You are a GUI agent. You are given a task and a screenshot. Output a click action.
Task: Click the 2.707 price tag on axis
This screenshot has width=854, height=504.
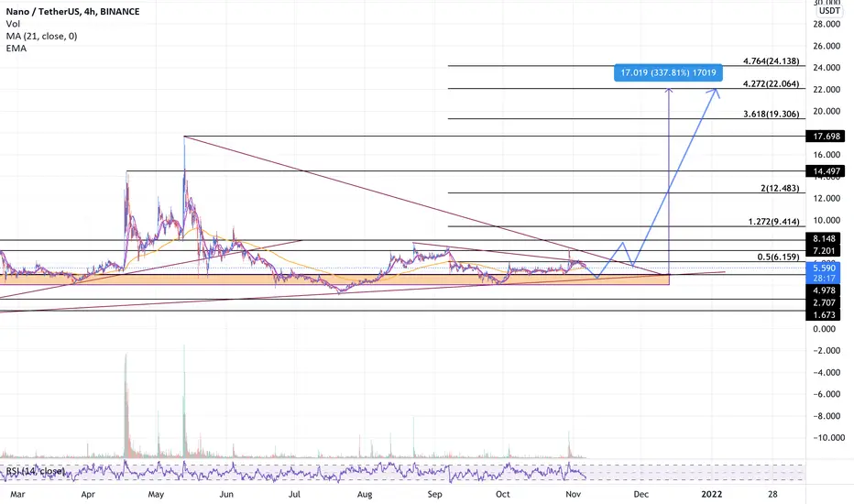[x=824, y=302]
